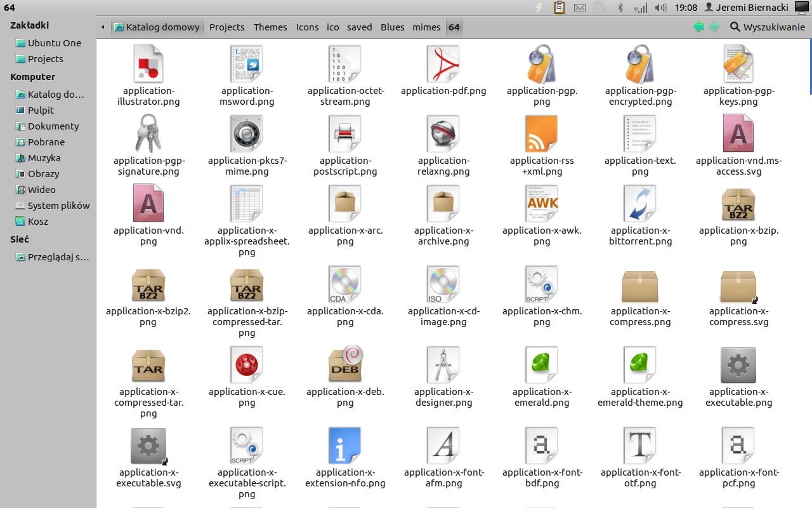Open Dokumenty folder in sidebar
Viewport: 812px width, 508px height.
[x=49, y=126]
